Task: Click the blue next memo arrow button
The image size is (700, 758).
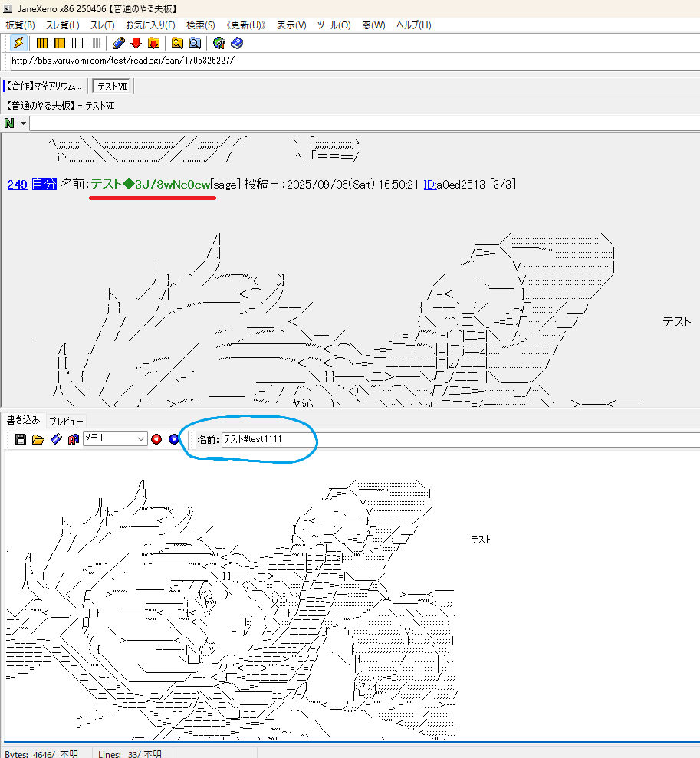Action: [173, 439]
